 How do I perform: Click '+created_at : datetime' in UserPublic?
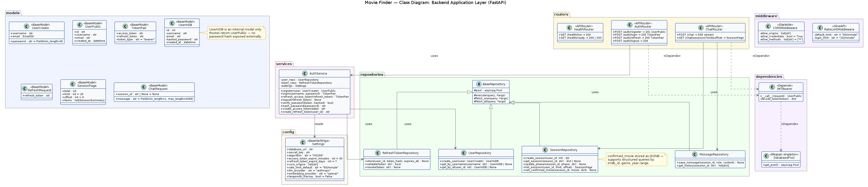(x=89, y=41)
